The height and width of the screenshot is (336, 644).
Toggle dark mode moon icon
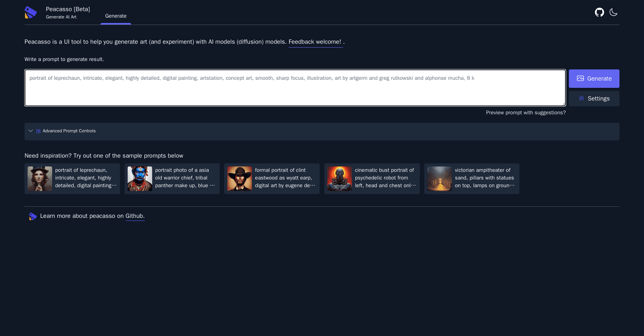[613, 12]
